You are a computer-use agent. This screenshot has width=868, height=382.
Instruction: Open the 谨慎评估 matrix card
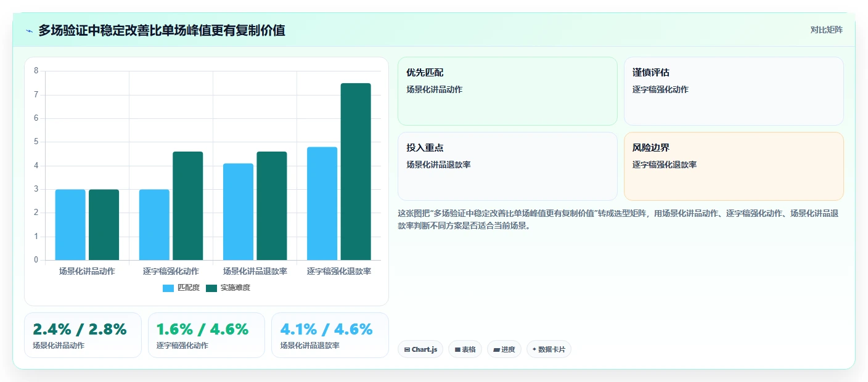pos(734,91)
